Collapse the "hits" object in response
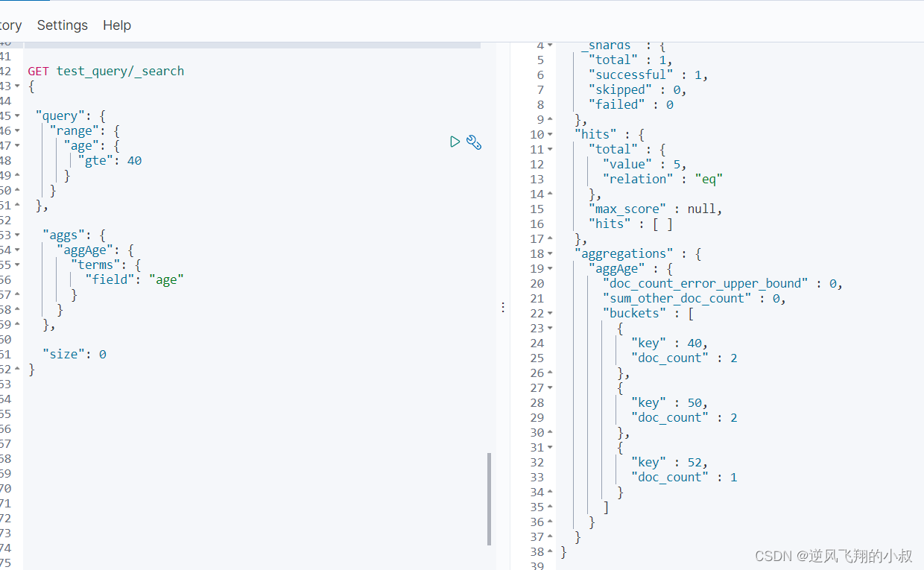 (550, 135)
